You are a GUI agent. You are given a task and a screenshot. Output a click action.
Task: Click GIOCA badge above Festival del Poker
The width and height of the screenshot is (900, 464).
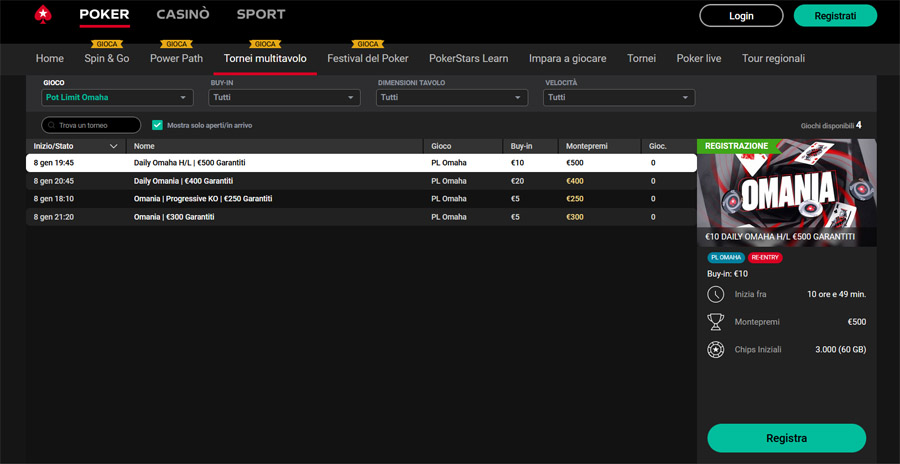(368, 44)
